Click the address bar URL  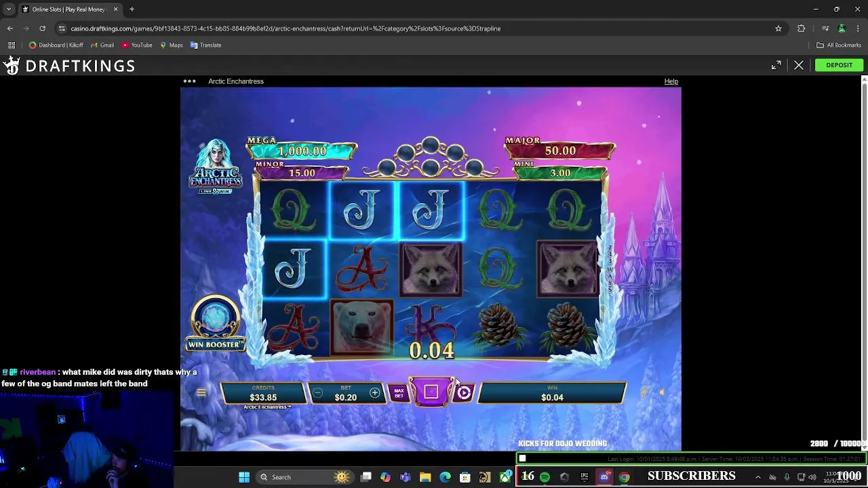[x=285, y=28]
